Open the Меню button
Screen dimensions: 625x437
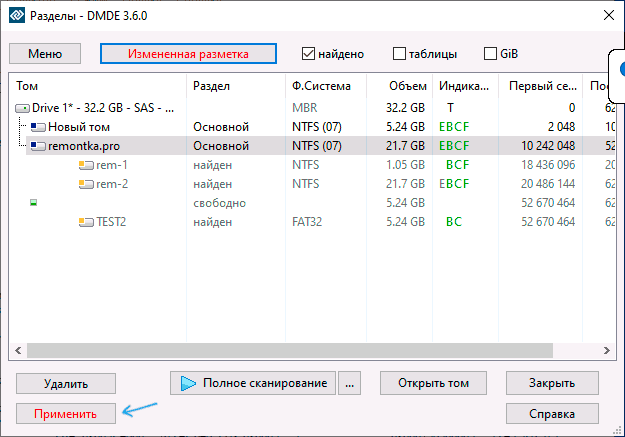tap(45, 53)
